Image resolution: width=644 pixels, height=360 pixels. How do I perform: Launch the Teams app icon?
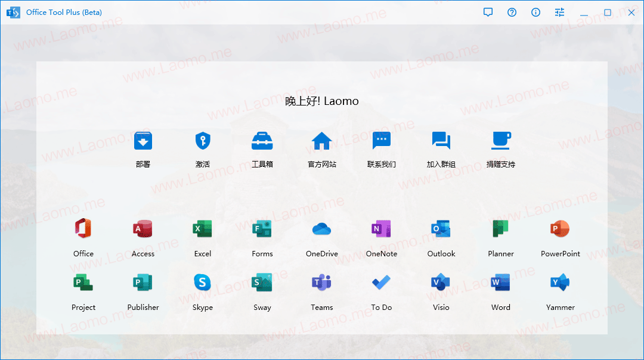pyautogui.click(x=321, y=283)
